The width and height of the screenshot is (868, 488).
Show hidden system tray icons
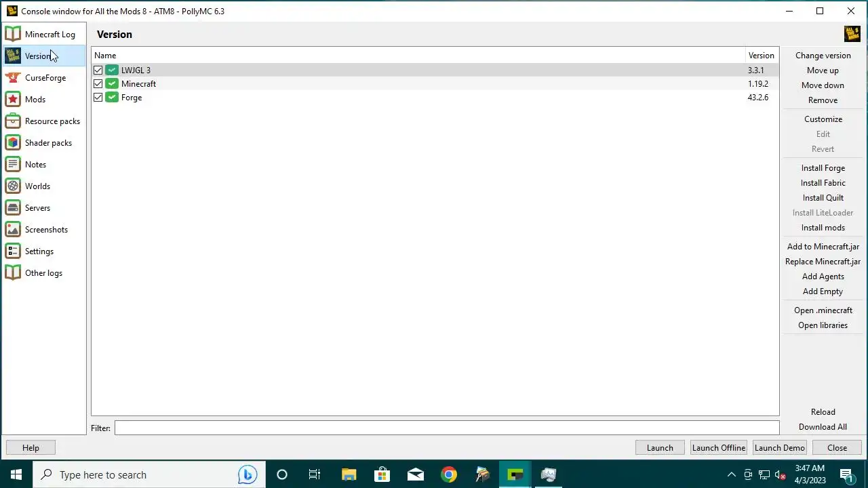point(731,474)
